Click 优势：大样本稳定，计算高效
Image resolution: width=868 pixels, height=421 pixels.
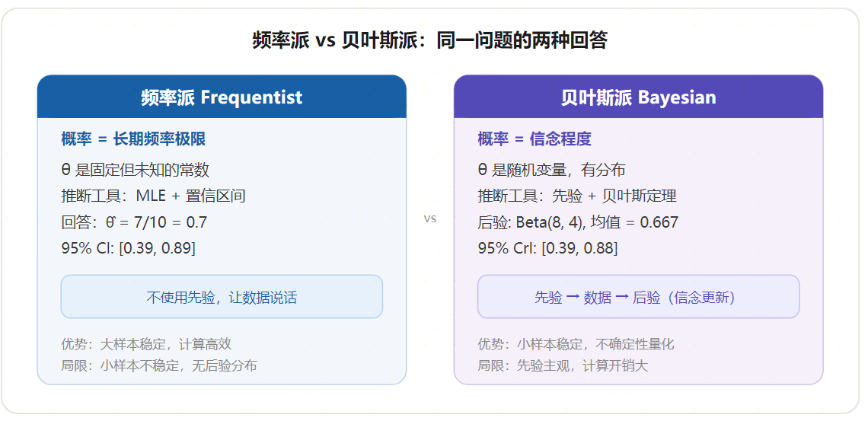(146, 344)
